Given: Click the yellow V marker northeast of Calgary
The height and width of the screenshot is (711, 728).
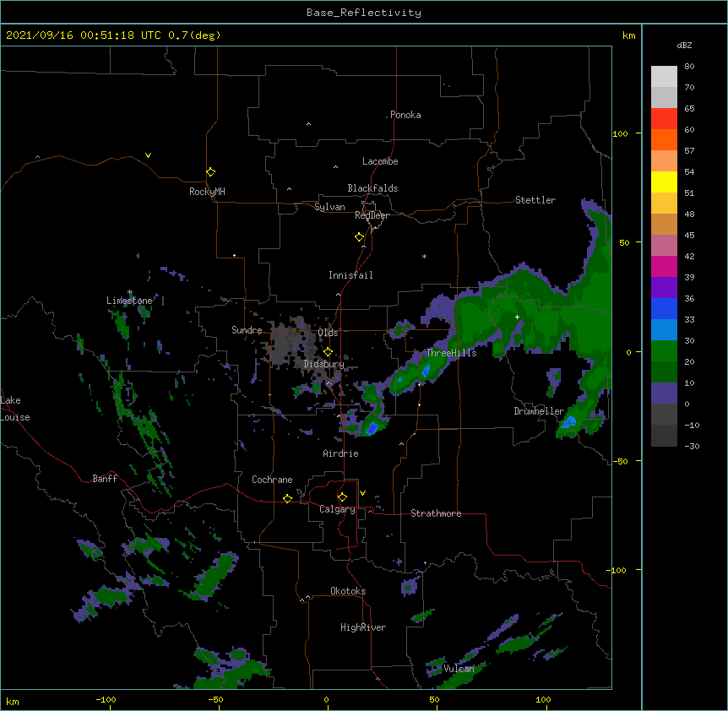Looking at the screenshot, I should (x=362, y=493).
